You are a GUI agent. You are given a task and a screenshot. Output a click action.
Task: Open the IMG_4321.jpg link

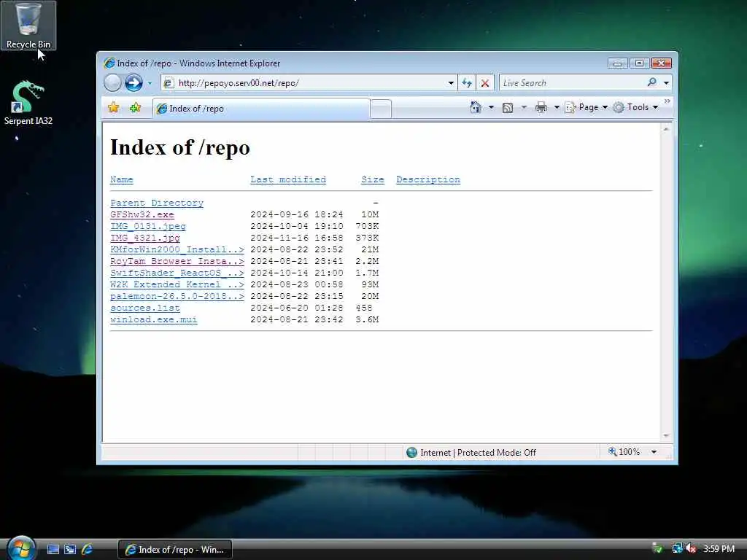coord(145,238)
